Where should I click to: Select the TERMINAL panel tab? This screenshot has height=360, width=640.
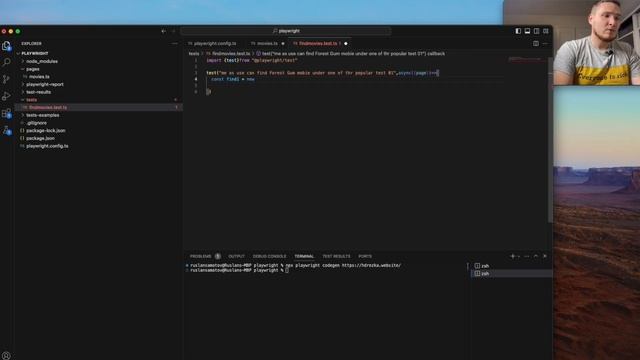coord(304,256)
